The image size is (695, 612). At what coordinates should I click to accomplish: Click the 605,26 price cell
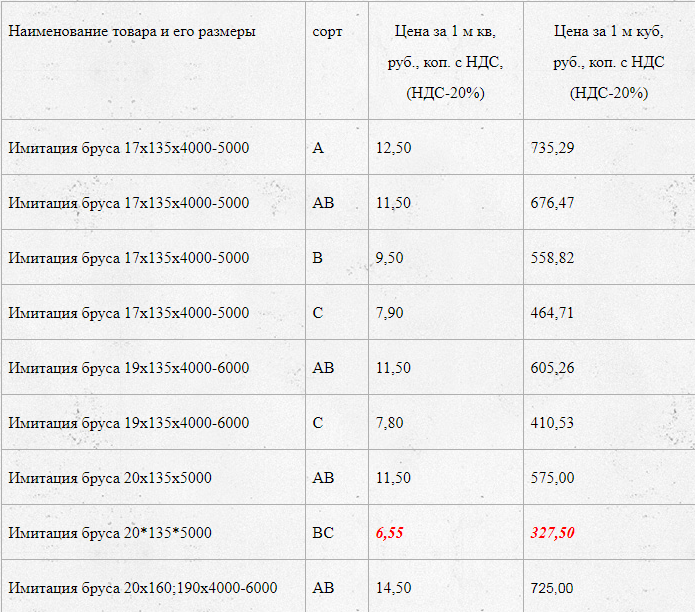pos(552,368)
